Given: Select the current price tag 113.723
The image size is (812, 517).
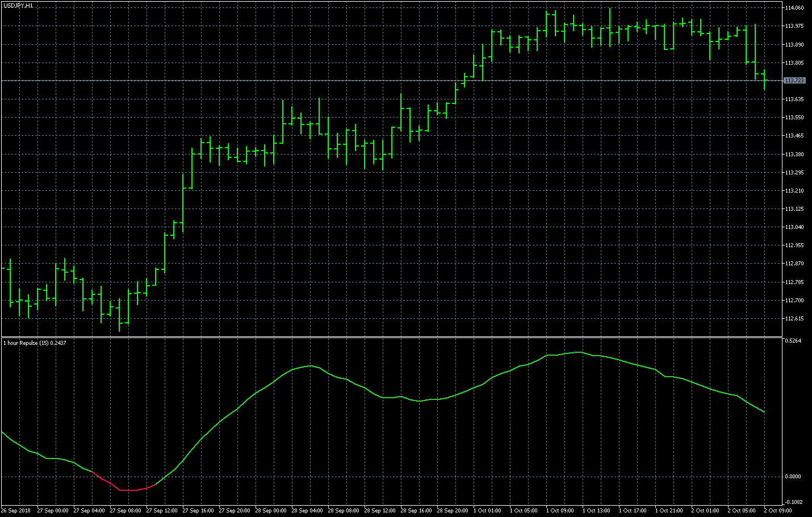Looking at the screenshot, I should coord(794,81).
